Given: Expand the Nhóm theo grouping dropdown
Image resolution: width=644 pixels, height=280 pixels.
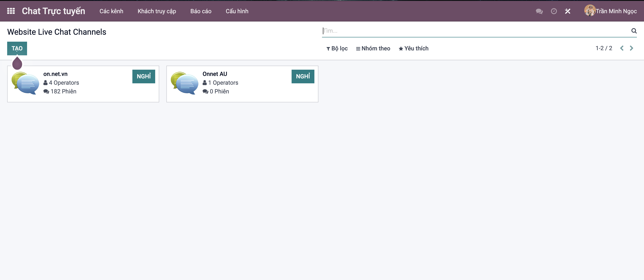Looking at the screenshot, I should coord(373,48).
